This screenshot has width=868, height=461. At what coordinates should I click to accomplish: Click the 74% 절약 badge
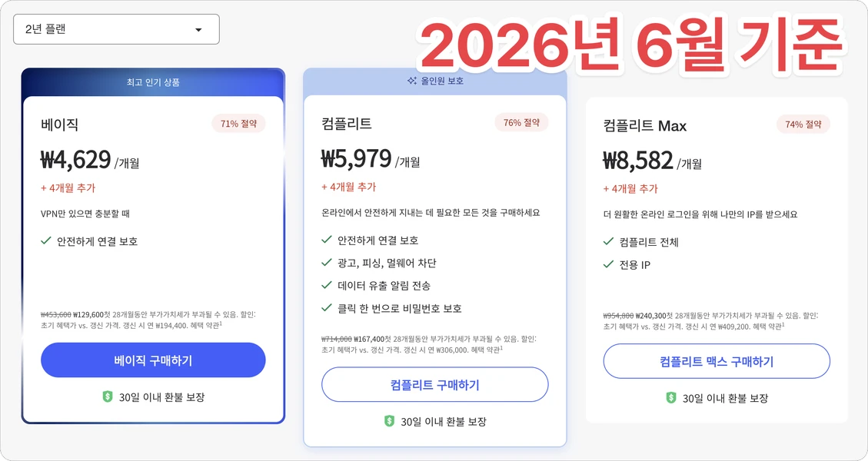[803, 124]
